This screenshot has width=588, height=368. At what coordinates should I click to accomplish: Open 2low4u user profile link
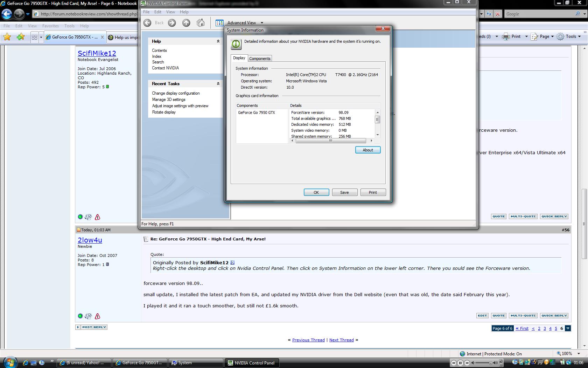point(90,240)
